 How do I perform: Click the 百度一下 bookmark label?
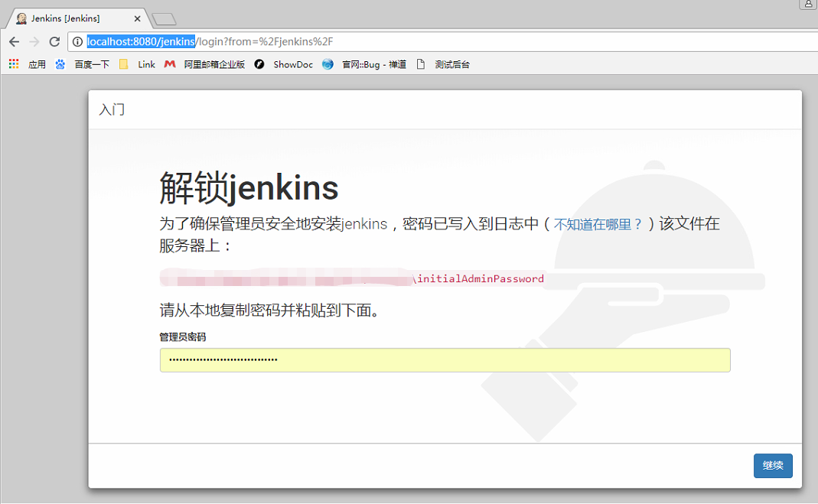[92, 65]
